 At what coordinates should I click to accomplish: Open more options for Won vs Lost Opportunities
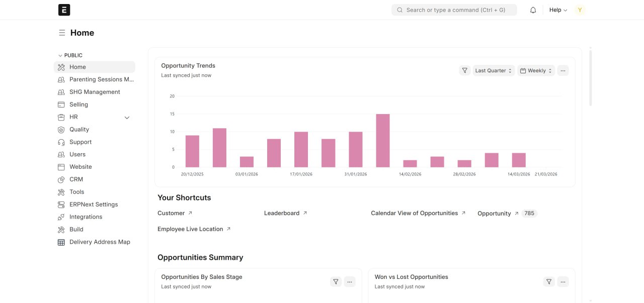click(562, 282)
